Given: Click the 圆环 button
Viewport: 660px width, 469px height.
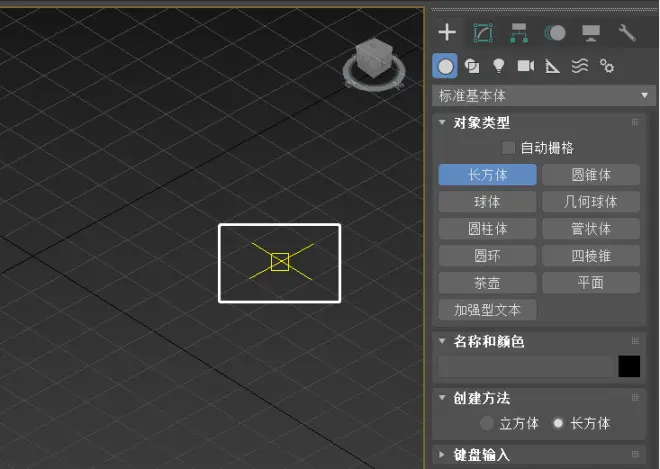Looking at the screenshot, I should click(x=487, y=256).
